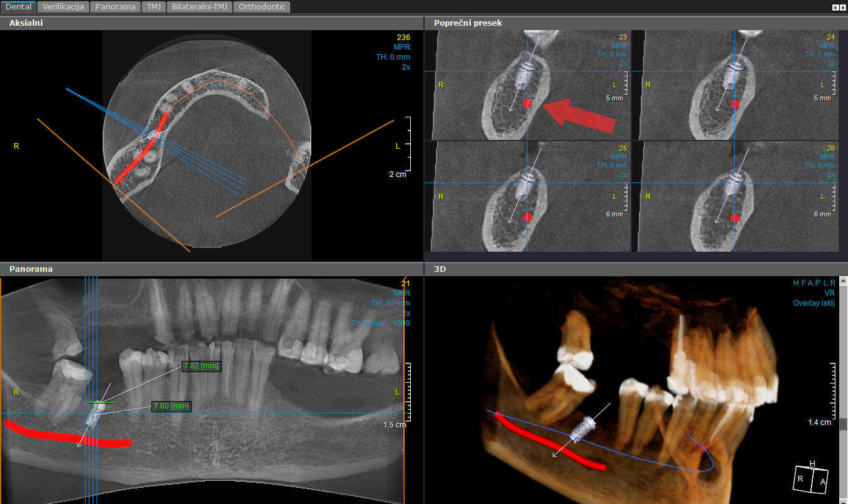848x504 pixels.
Task: Click the implant in the axial view
Action: pyautogui.click(x=154, y=134)
